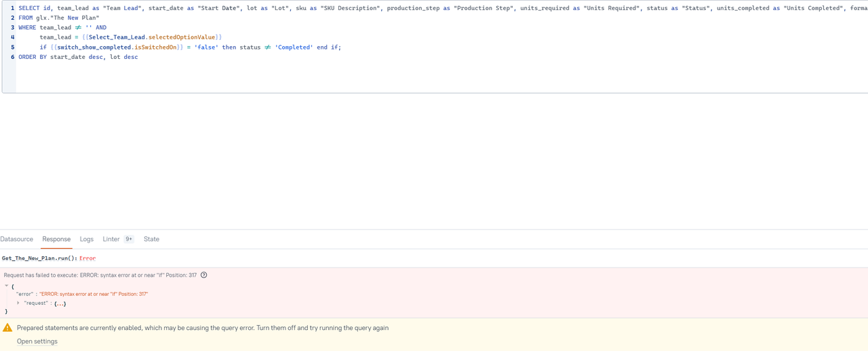Click the Select_Team_Lead.selectedOptionValue binding

pos(152,37)
